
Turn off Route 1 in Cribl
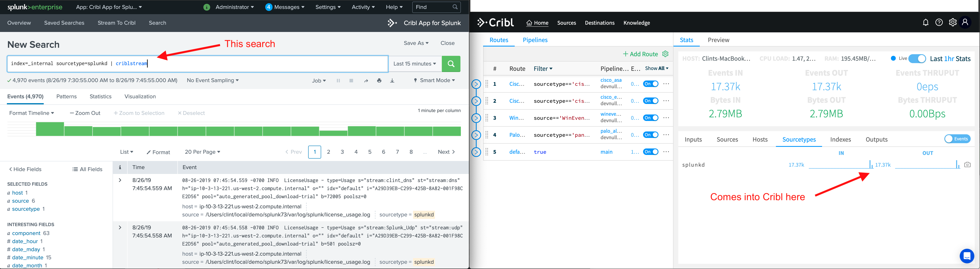[651, 84]
